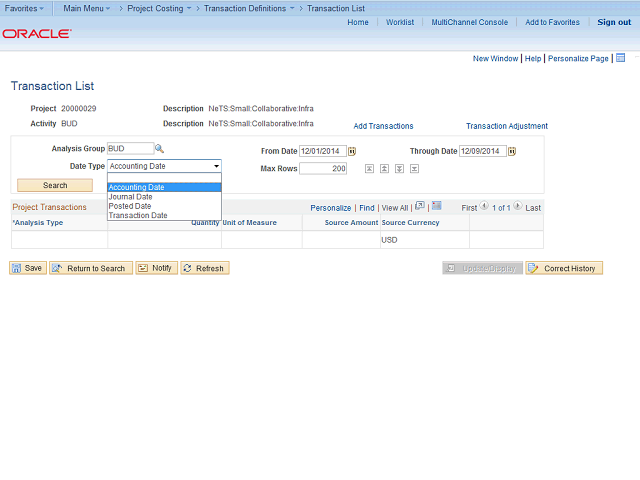Click the Search button
640x480 pixels.
point(55,185)
